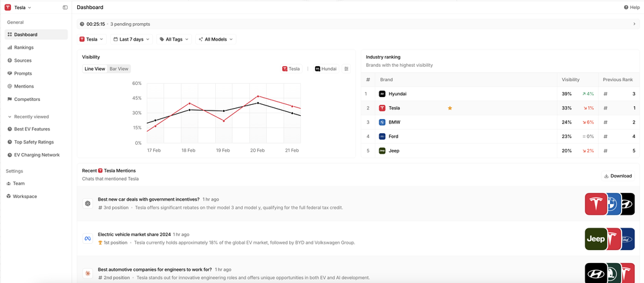Click the Hyundai row in Industry ranking

pyautogui.click(x=500, y=94)
